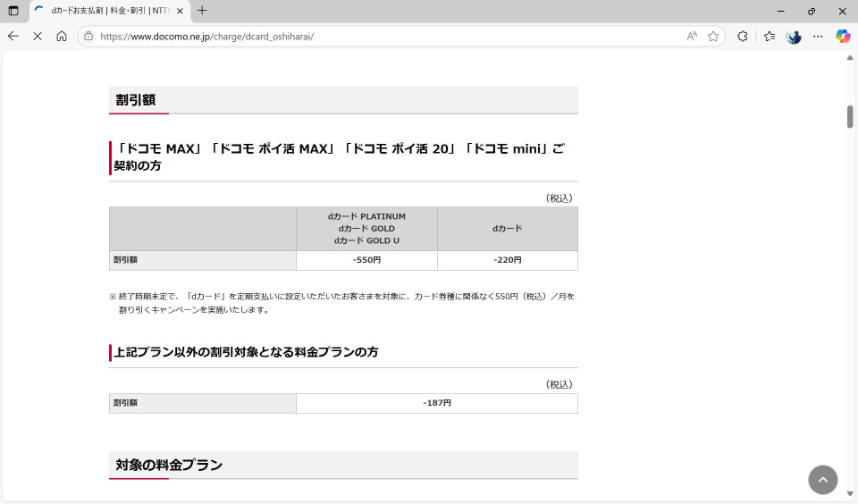The height and width of the screenshot is (504, 858).
Task: Click 割引額 row label in -187円 table
Action: tap(203, 403)
